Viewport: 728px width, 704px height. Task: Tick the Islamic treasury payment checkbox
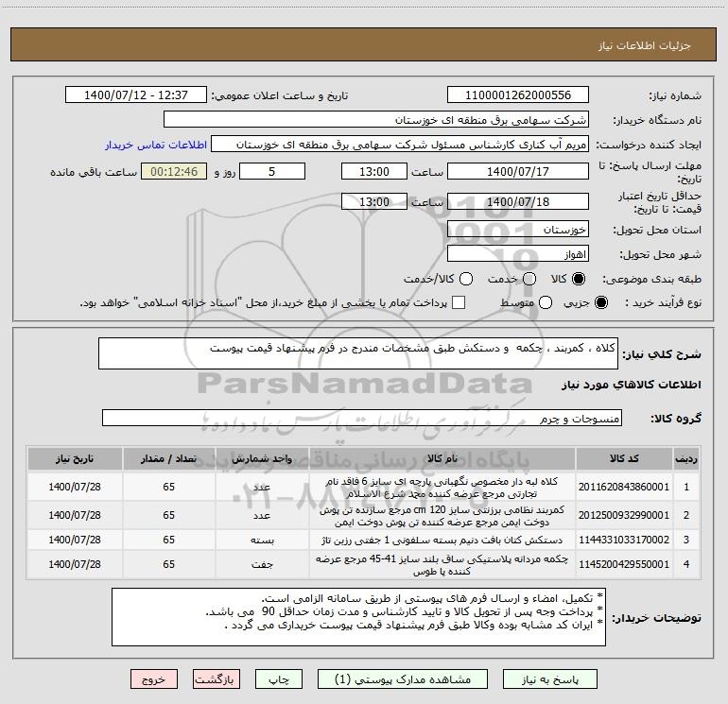pyautogui.click(x=459, y=302)
